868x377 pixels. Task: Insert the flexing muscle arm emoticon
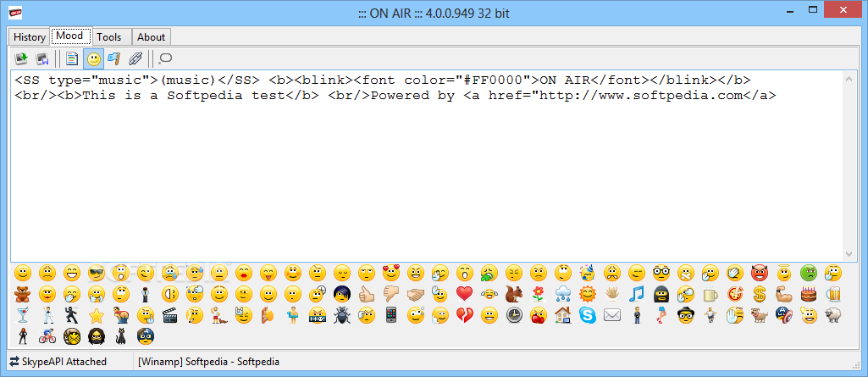(784, 293)
